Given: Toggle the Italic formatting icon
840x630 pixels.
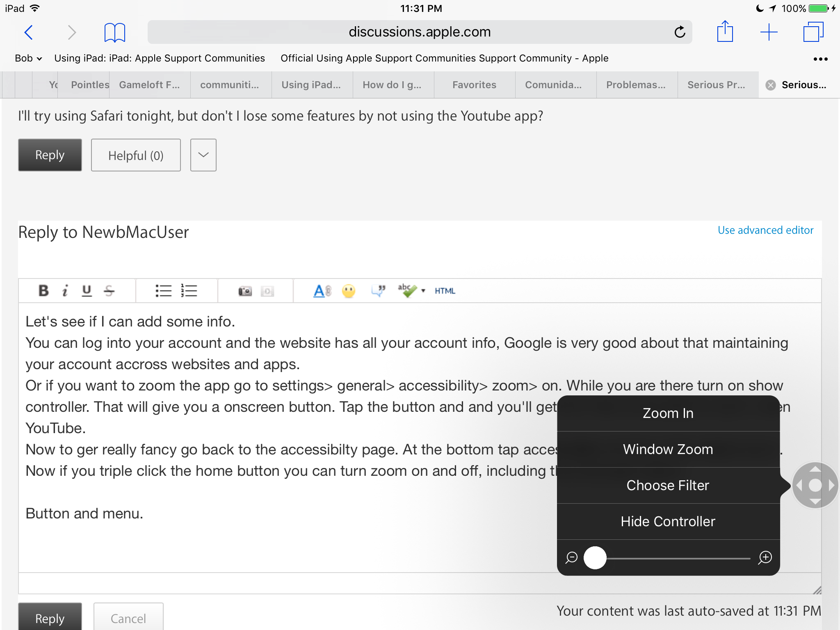Looking at the screenshot, I should (65, 291).
